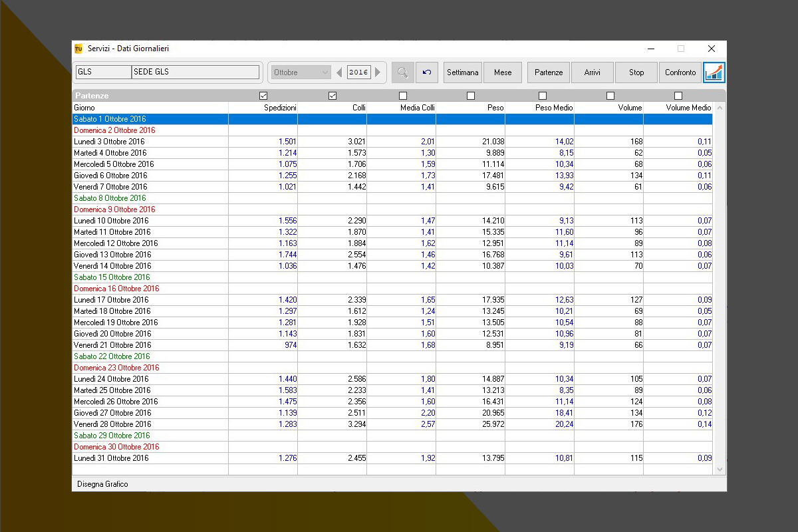Screen dimensions: 798x532
Task: Click the TU application icon in title bar
Action: click(x=78, y=49)
